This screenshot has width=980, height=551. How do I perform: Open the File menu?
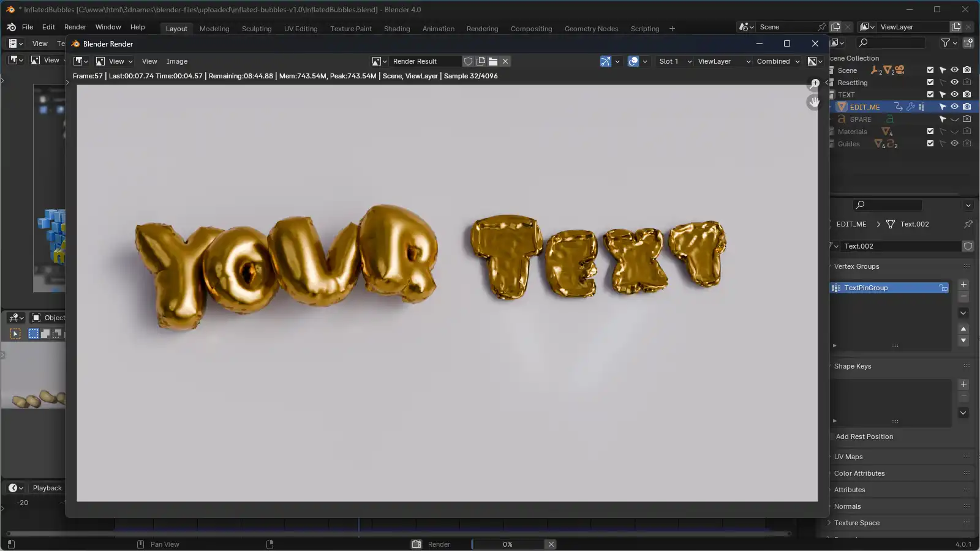[x=28, y=27]
